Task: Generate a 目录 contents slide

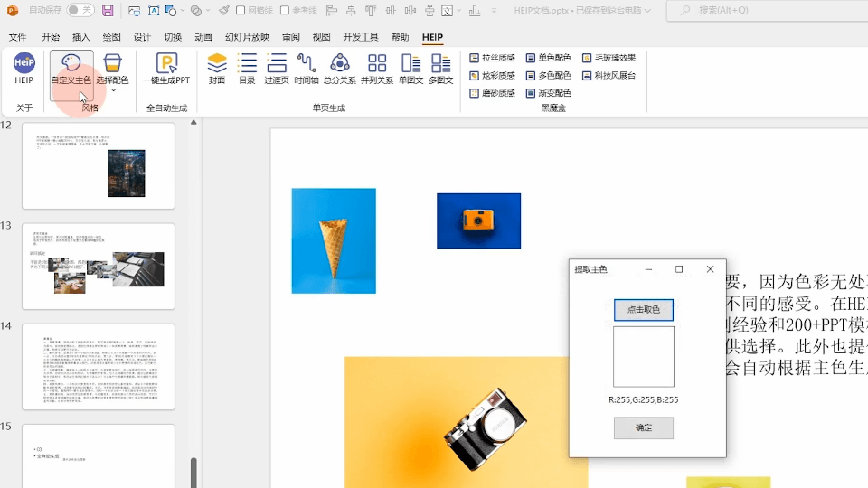Action: (x=247, y=70)
